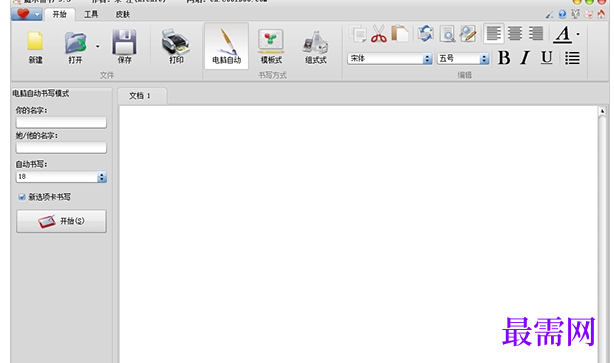This screenshot has height=363, width=614.
Task: Select 电脑自动 writing mode
Action: [x=226, y=46]
